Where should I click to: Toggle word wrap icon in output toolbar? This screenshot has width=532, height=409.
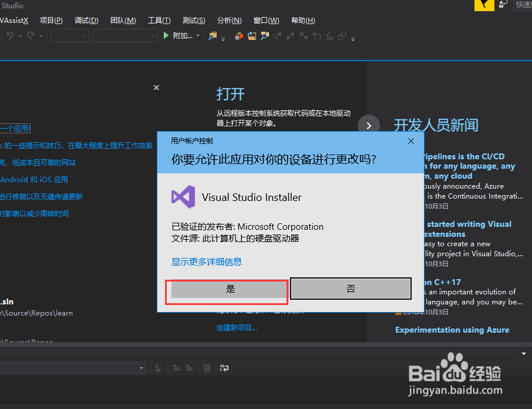click(224, 368)
